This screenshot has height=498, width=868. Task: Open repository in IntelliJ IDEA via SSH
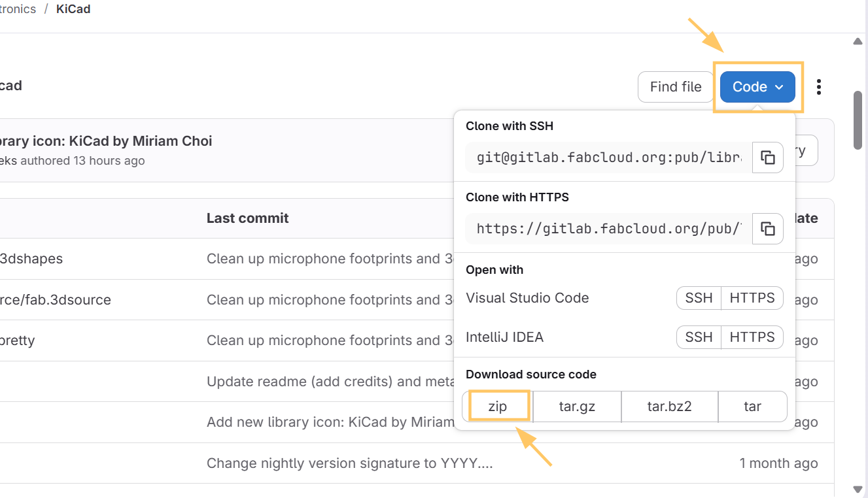tap(698, 337)
